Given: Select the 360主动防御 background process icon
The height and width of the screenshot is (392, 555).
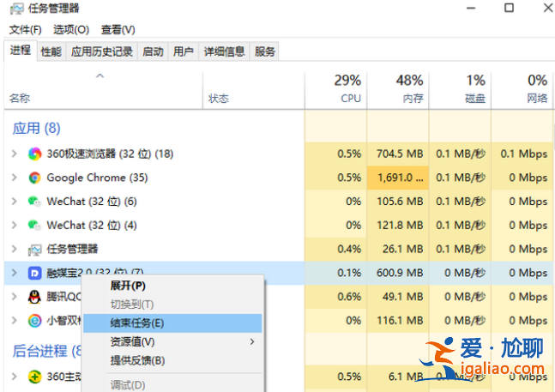Looking at the screenshot, I should click(34, 377).
